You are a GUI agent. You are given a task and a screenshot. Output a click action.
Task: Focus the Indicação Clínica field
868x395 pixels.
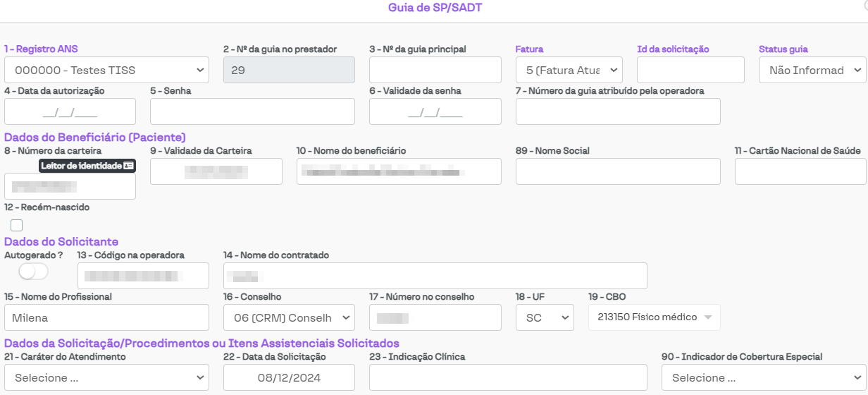coord(508,377)
